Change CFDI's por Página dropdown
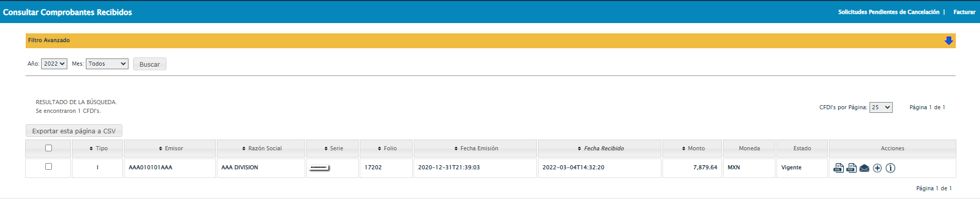This screenshot has height=199, width=980. 881,107
